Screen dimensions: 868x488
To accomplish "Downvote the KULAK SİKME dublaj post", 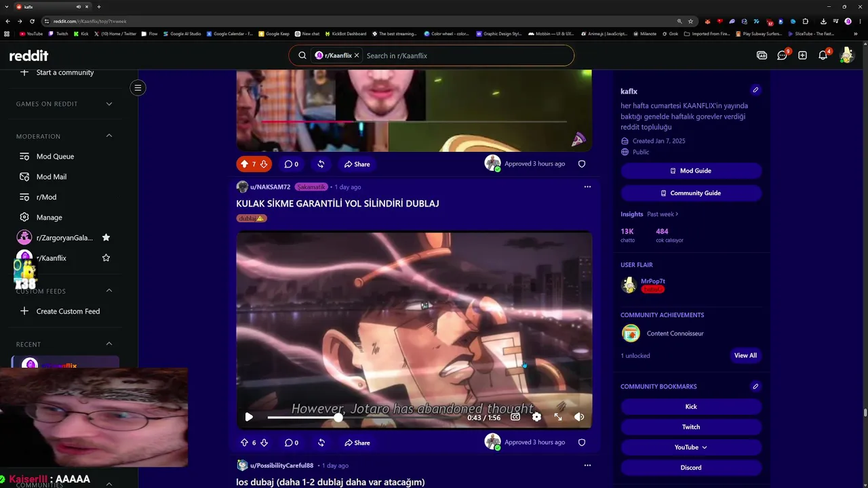I will (264, 443).
